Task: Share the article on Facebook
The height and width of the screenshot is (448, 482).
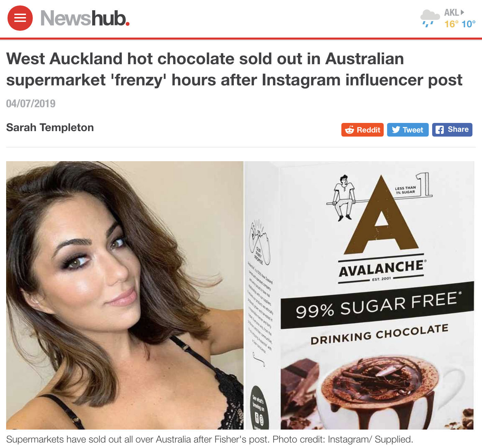Action: tap(452, 130)
